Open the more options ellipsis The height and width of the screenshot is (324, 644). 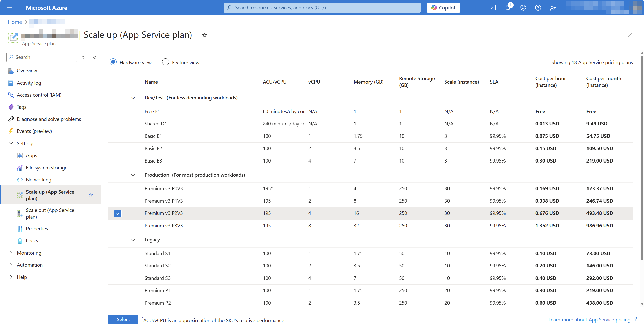[x=216, y=35]
